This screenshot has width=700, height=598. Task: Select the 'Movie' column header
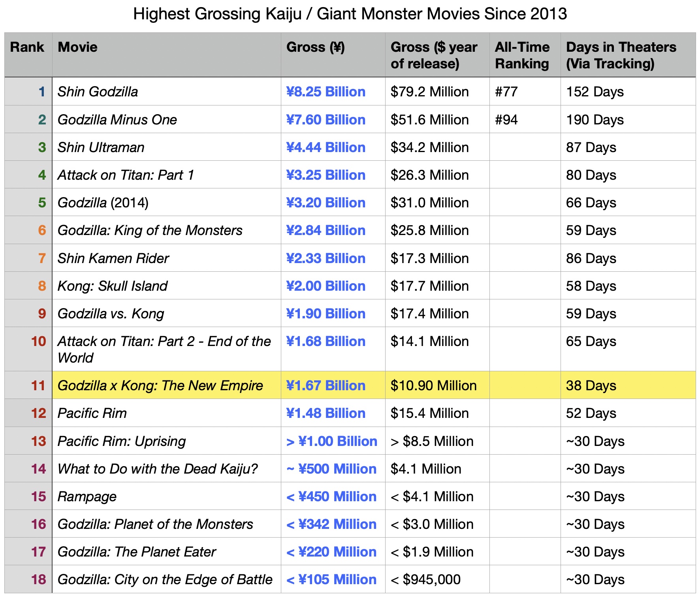point(166,55)
